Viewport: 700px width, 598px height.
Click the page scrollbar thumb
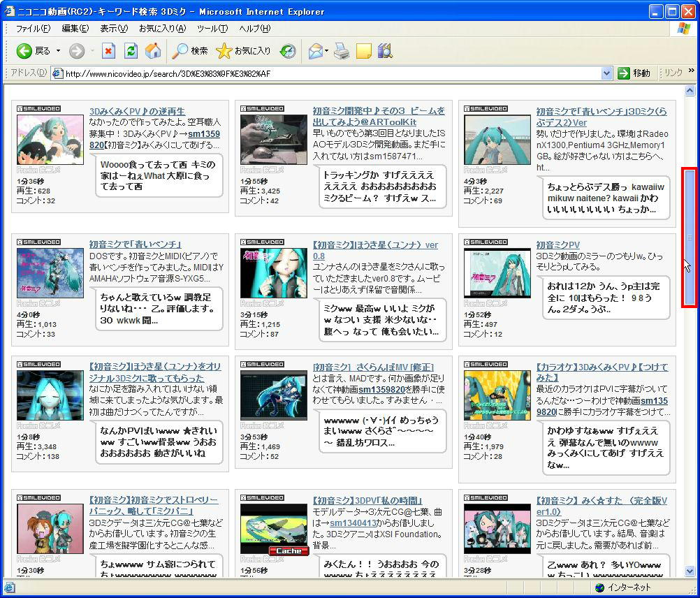tap(690, 237)
